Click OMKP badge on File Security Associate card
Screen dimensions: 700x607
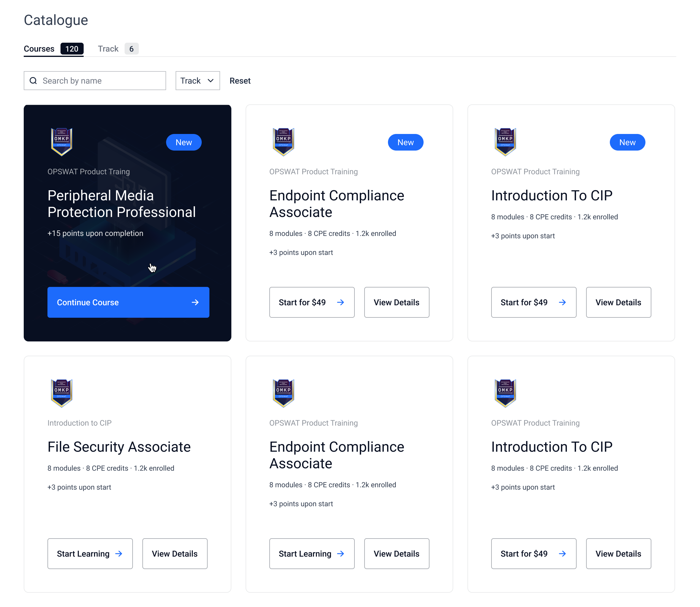pyautogui.click(x=61, y=393)
